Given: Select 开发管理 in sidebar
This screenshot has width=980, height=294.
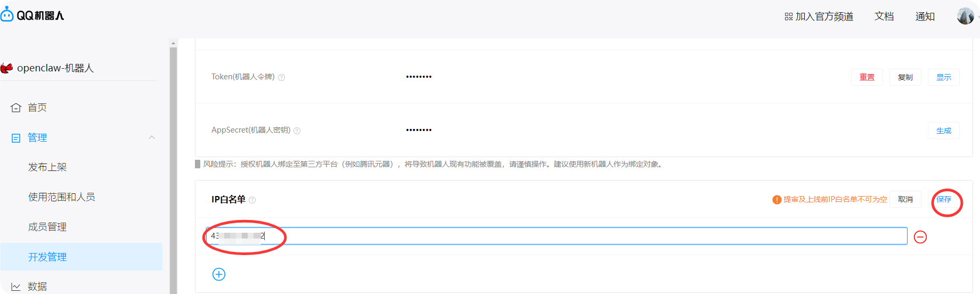Looking at the screenshot, I should [81, 257].
